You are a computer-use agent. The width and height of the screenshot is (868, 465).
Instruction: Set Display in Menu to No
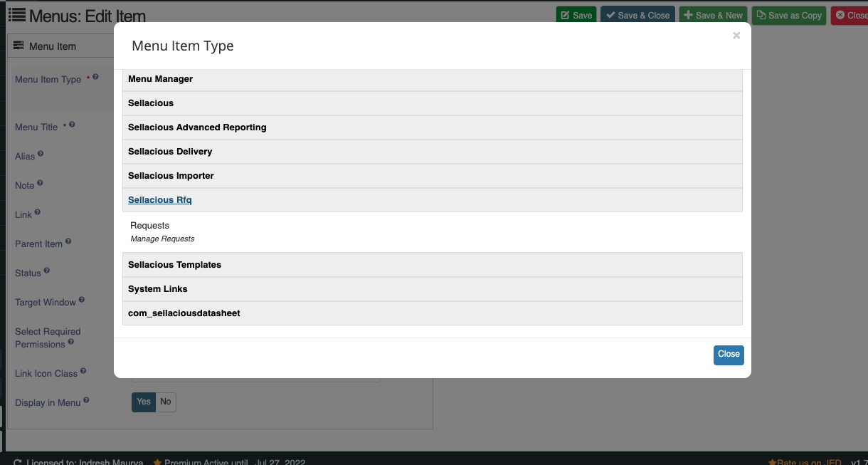pos(166,402)
